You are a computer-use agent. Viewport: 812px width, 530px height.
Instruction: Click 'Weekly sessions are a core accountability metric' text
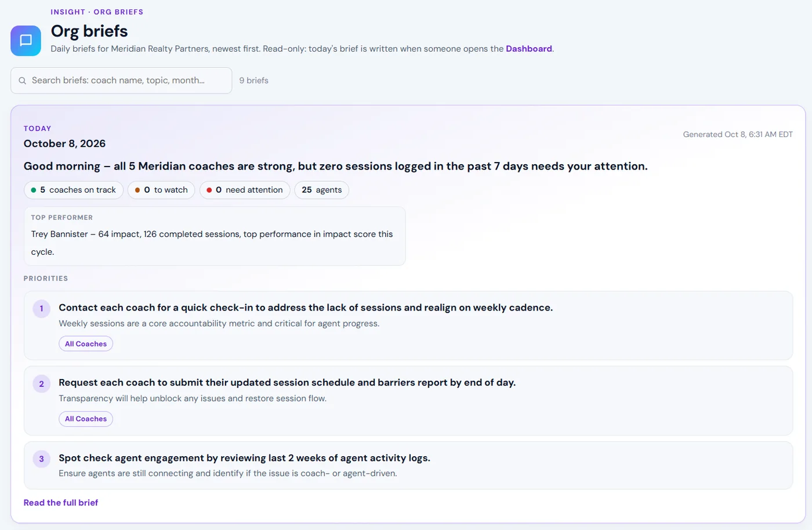(219, 323)
